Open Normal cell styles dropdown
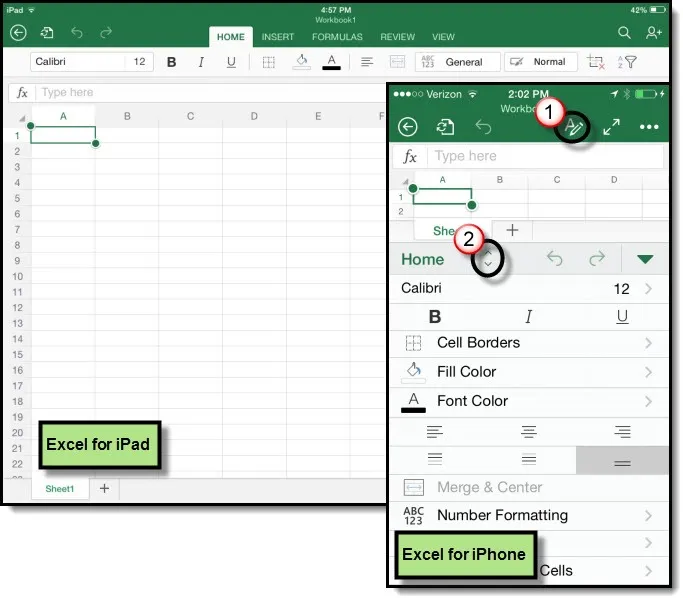The image size is (683, 598). (x=541, y=62)
